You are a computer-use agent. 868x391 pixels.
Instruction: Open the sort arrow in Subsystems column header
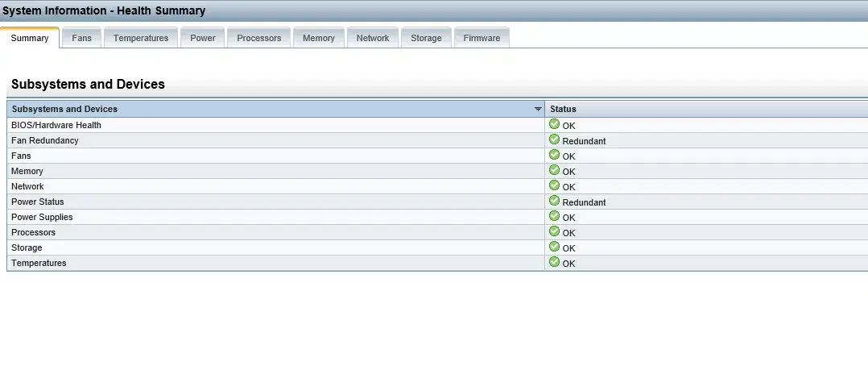click(538, 109)
